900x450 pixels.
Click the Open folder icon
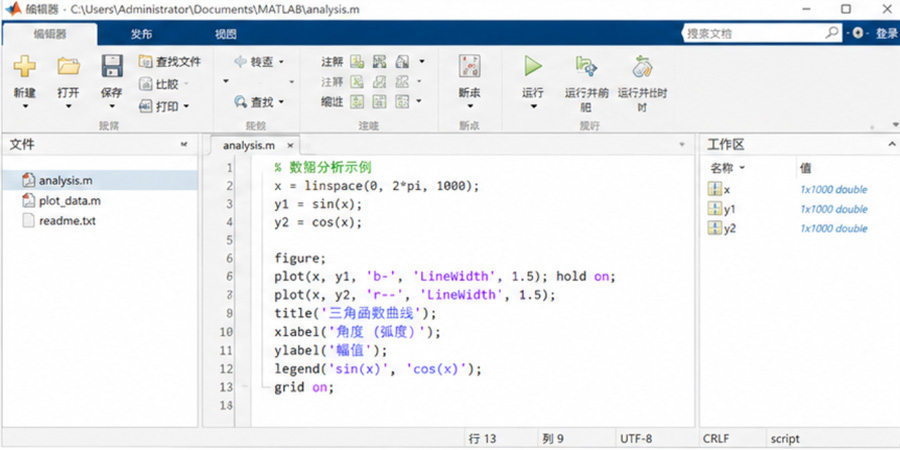click(x=68, y=66)
